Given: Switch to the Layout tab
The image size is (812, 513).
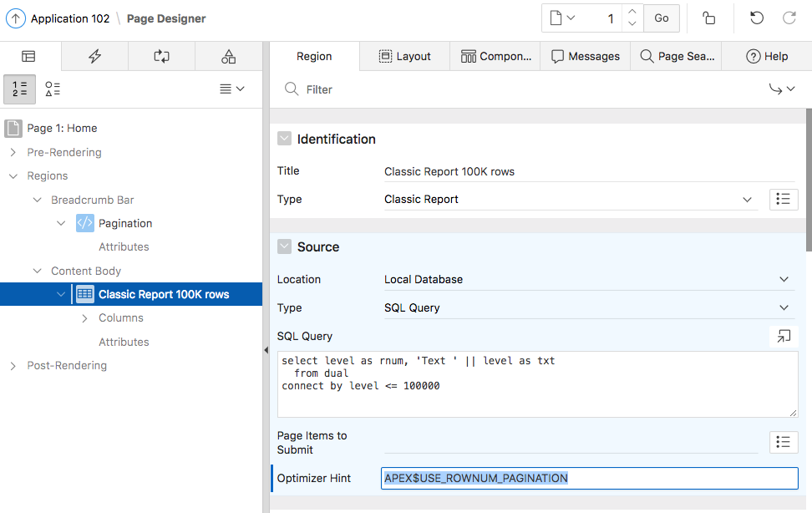Looking at the screenshot, I should pyautogui.click(x=404, y=56).
